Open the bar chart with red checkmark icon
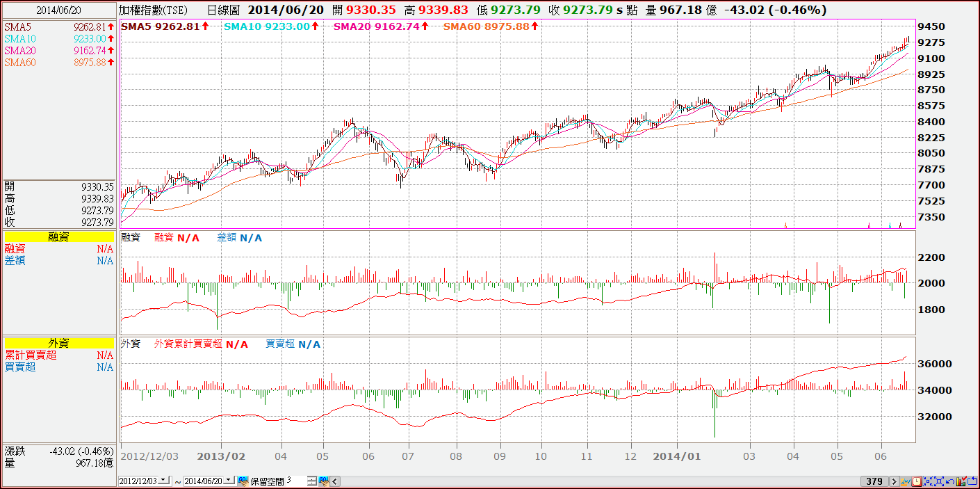980x489 pixels. [x=961, y=481]
